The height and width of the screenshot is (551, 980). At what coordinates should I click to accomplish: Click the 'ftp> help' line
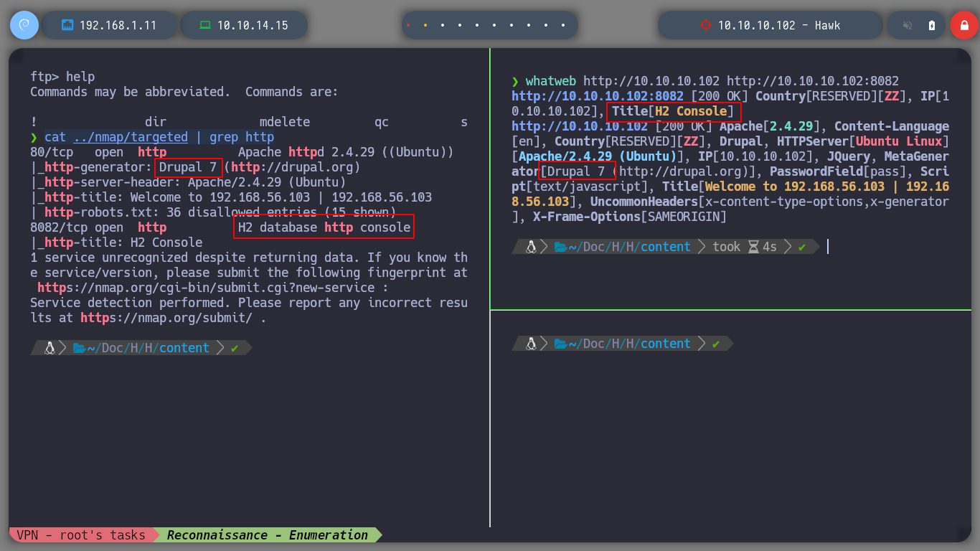point(62,77)
